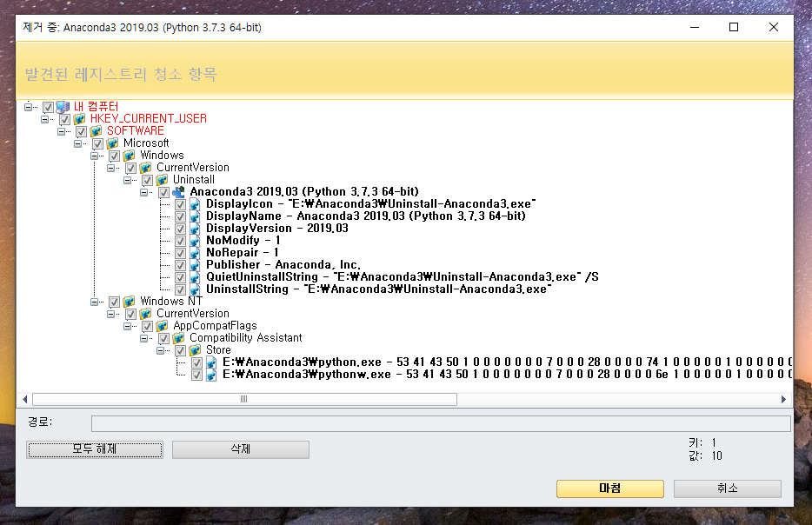Click the AppCompatFlags key icon
The image size is (812, 525).
(x=162, y=326)
